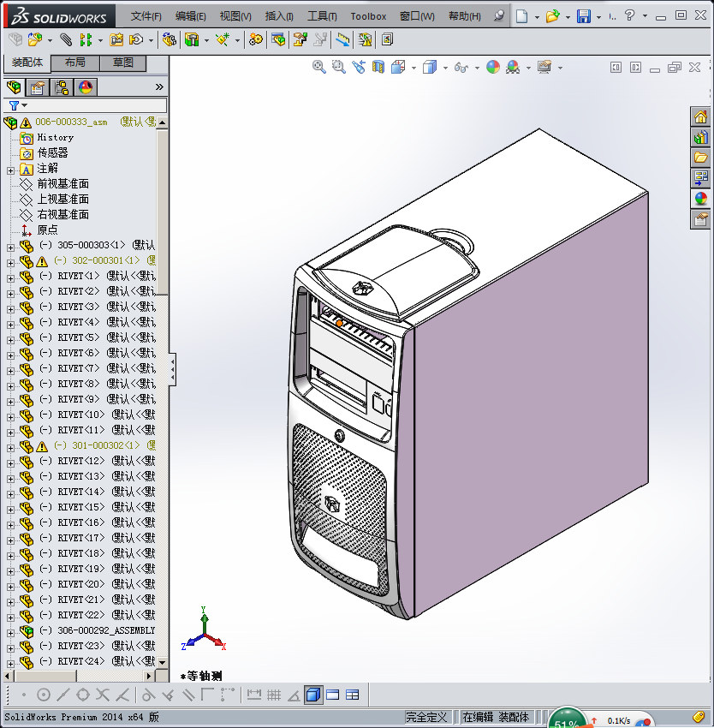Open Custom Properties task pane icon
The width and height of the screenshot is (714, 728).
click(700, 218)
